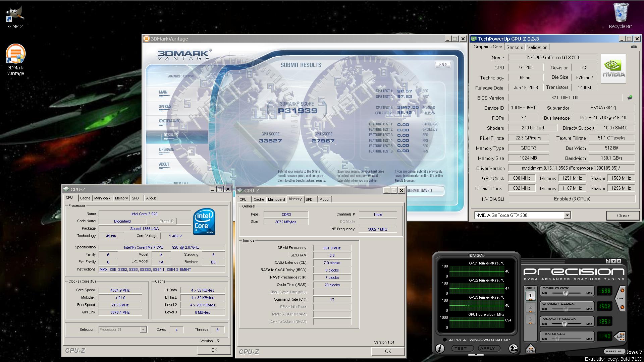Go to OPTIONS in 3DMark Vantage
Viewport: 644px width, 362px height.
[x=165, y=107]
